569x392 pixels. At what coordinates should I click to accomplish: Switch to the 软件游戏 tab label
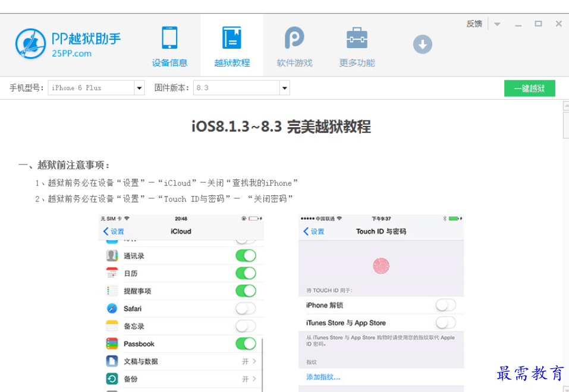[x=294, y=63]
